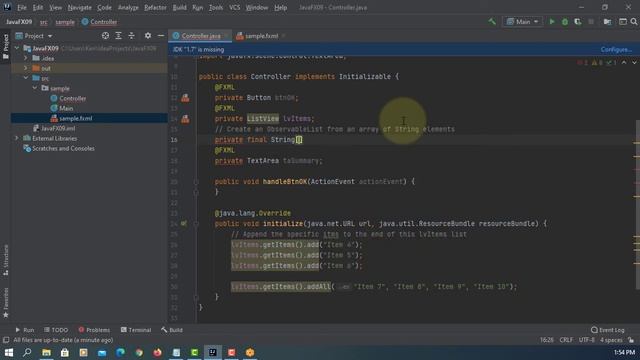Click the sample breadcrumb in navigation bar
This screenshot has width=640, height=360.
[x=65, y=22]
